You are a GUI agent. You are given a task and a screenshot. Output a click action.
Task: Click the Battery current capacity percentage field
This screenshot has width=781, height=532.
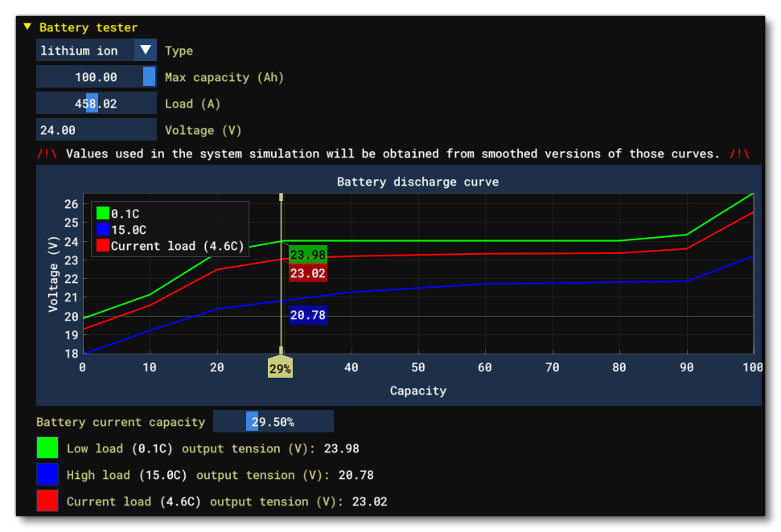pos(273,421)
